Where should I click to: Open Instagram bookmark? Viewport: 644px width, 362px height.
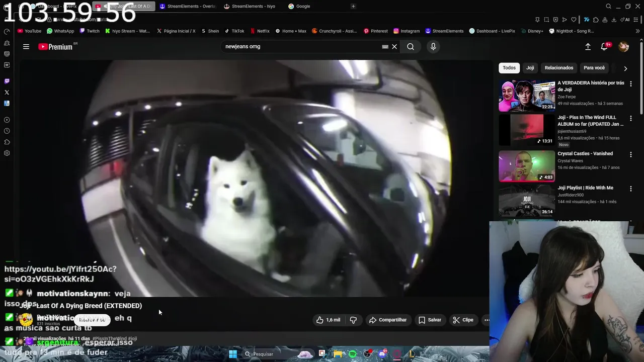click(407, 31)
